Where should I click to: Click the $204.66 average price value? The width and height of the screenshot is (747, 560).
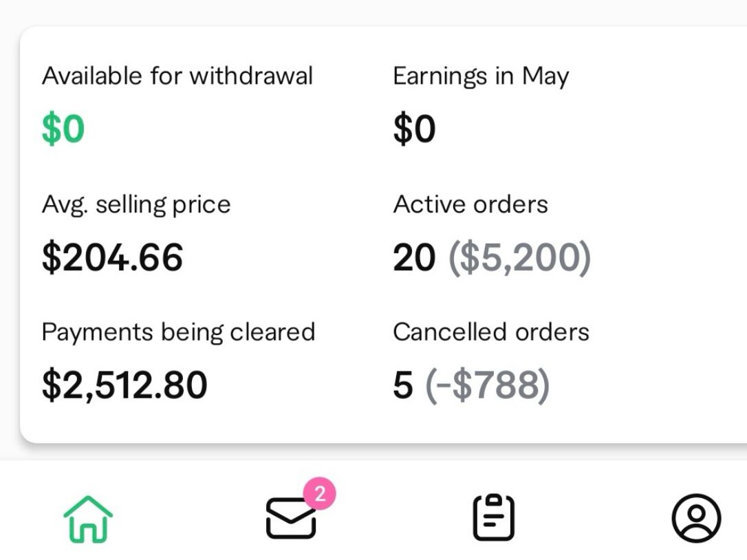[113, 257]
